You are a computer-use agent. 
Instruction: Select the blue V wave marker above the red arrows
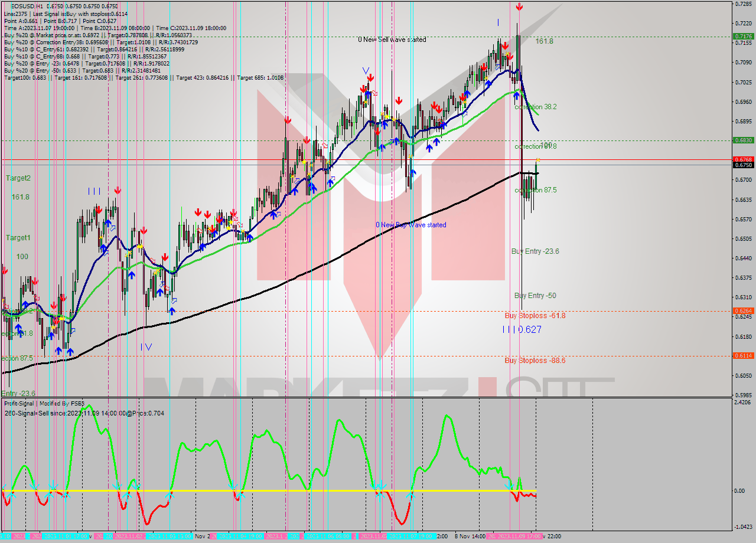(364, 70)
